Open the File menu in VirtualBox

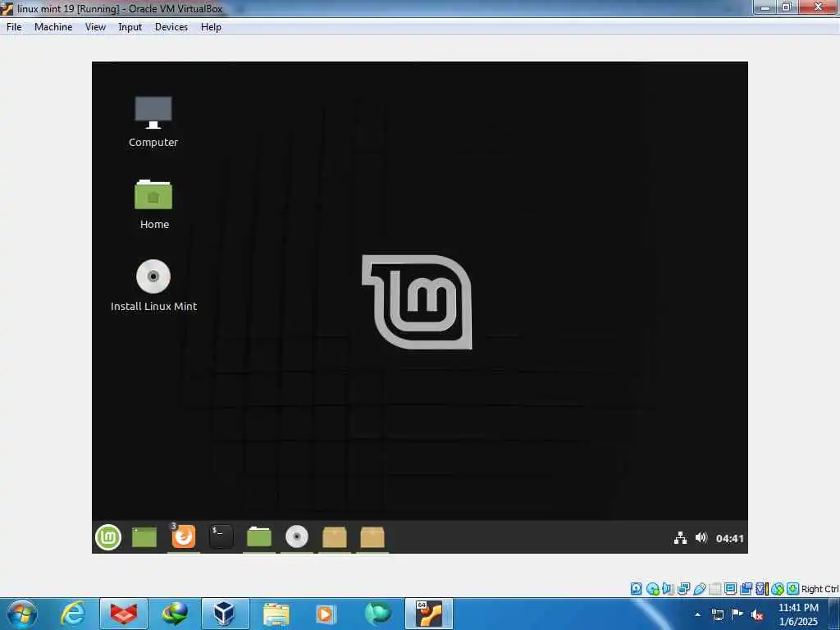point(14,27)
